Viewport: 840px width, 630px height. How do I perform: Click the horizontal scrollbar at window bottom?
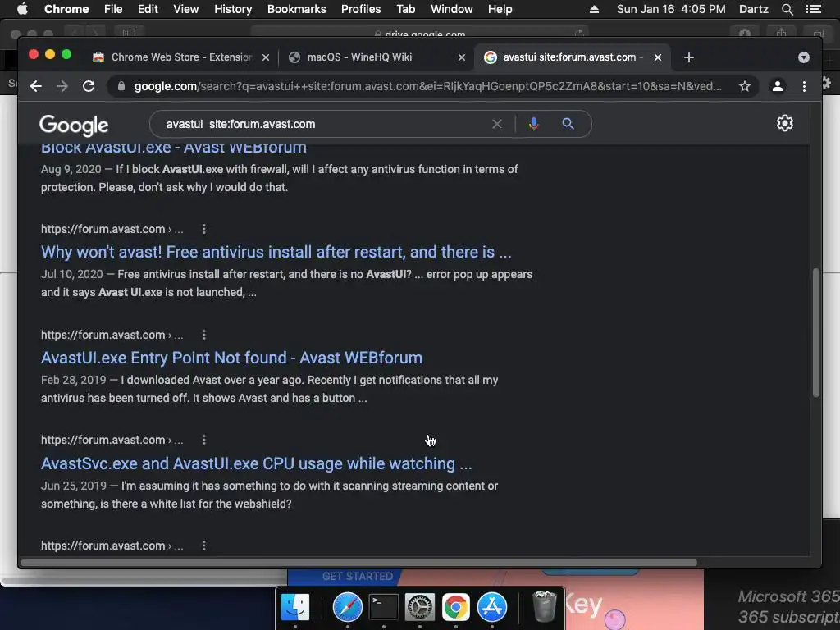(x=359, y=563)
